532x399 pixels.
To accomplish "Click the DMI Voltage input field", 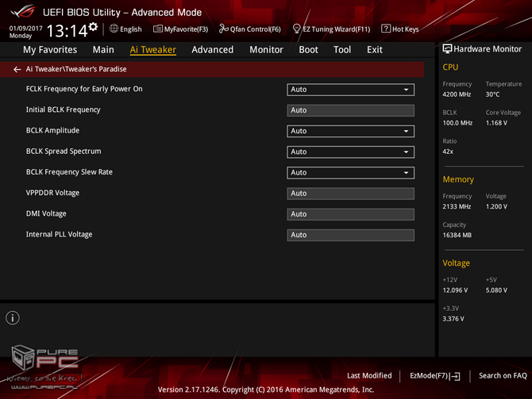I will click(350, 214).
